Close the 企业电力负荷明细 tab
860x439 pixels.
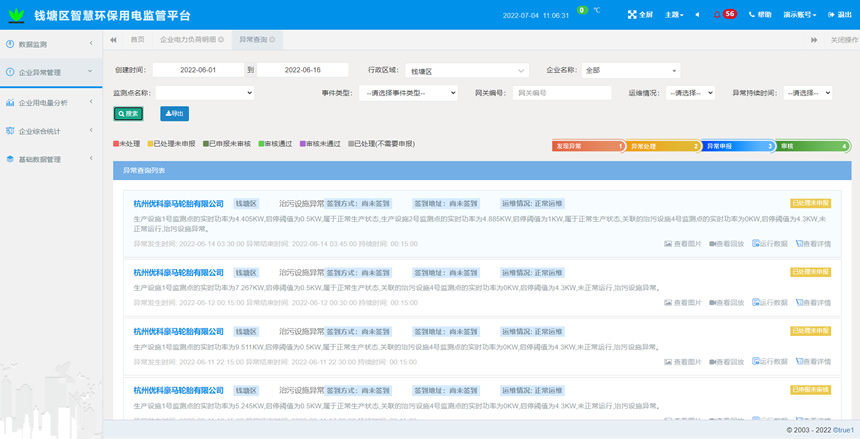click(x=222, y=39)
